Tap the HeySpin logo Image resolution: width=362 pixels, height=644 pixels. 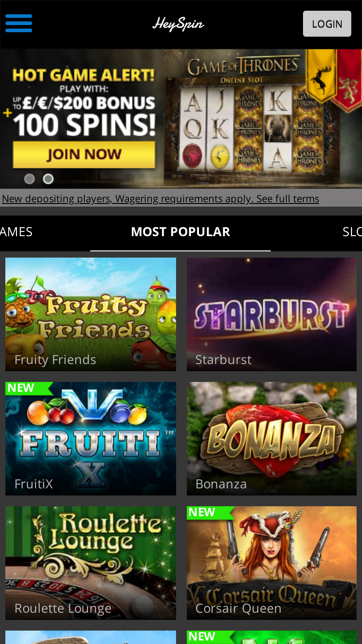(x=178, y=24)
